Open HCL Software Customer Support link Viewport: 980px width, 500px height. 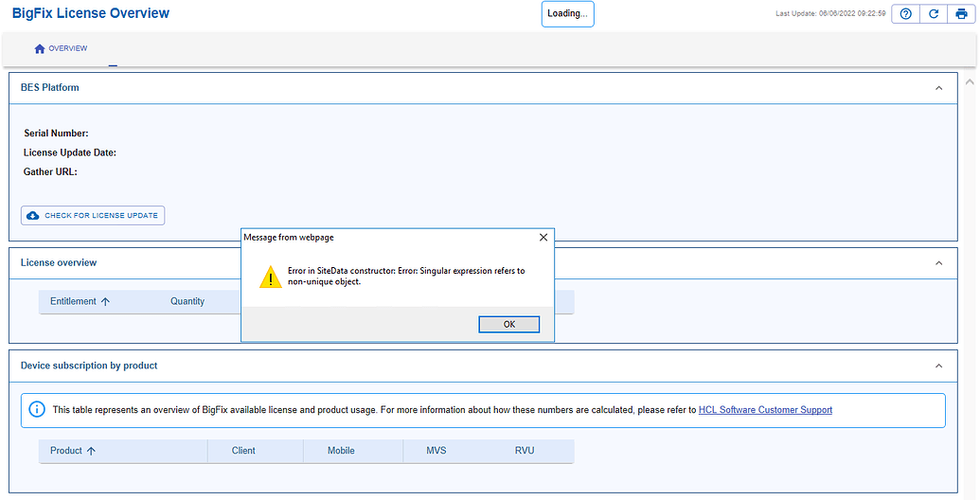[765, 410]
